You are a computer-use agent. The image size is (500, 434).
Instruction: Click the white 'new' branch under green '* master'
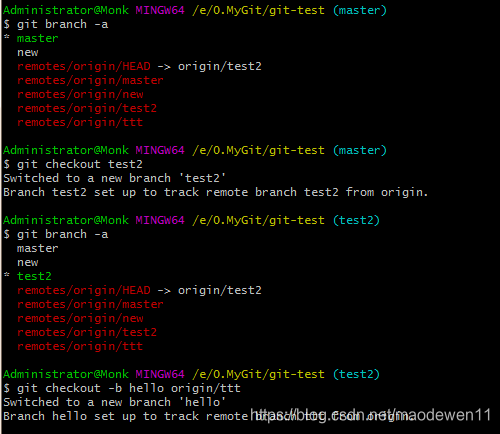[x=28, y=52]
